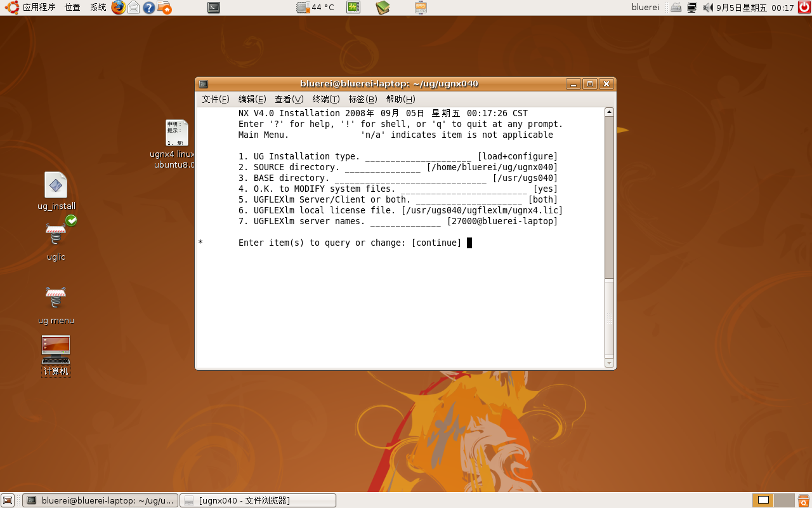The image size is (812, 508).
Task: Click the red power shutdown button
Action: tap(804, 8)
